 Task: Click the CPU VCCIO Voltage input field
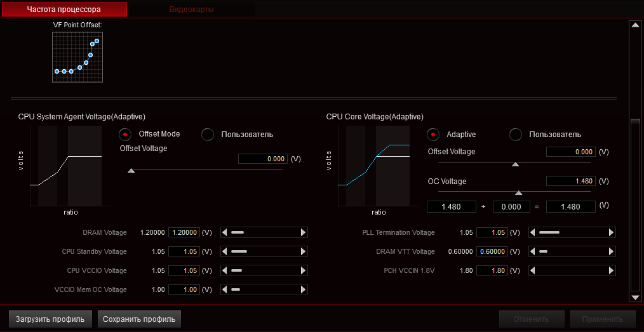[184, 270]
